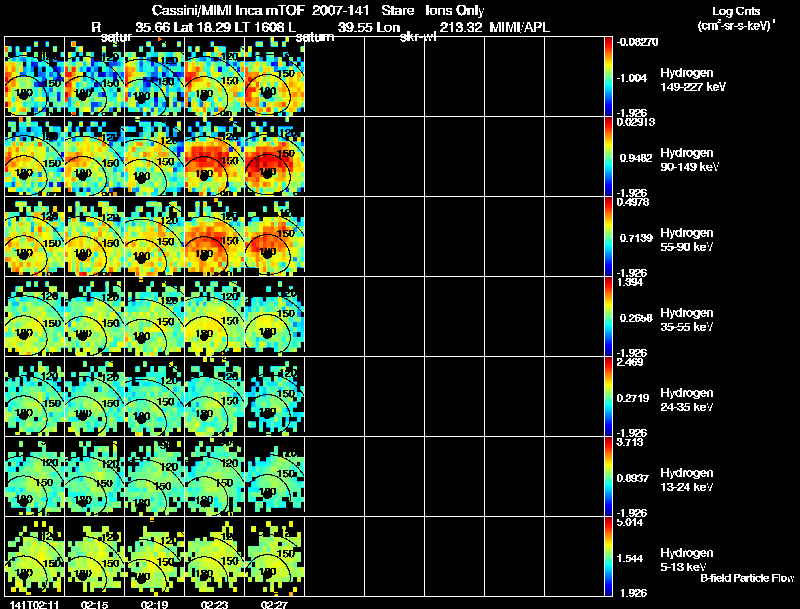Select the 24-35 keV image at 02:19
Image resolution: width=800 pixels, height=609 pixels.
point(155,397)
